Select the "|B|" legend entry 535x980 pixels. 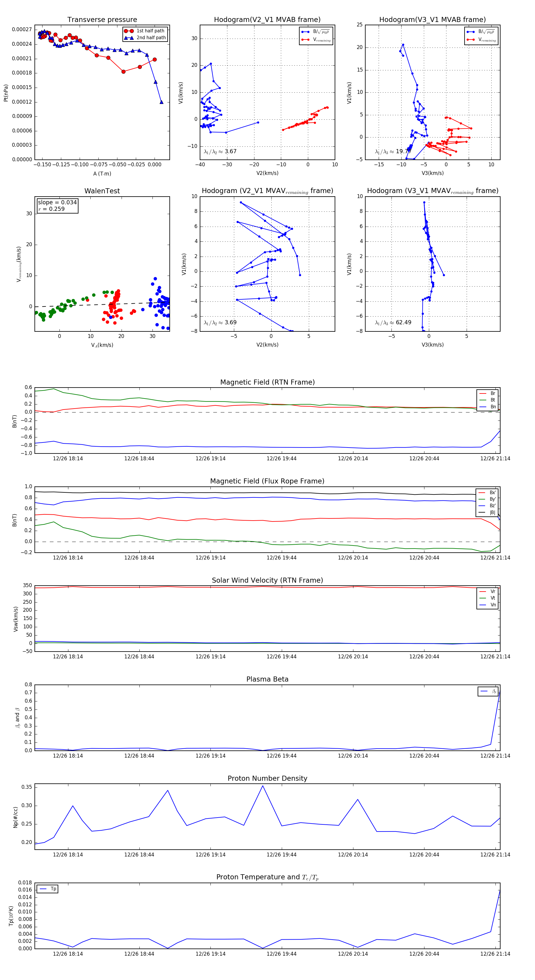pyautogui.click(x=487, y=513)
